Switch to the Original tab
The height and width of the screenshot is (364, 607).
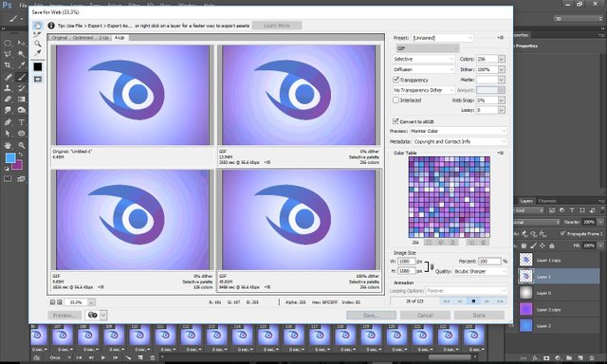[x=59, y=38]
